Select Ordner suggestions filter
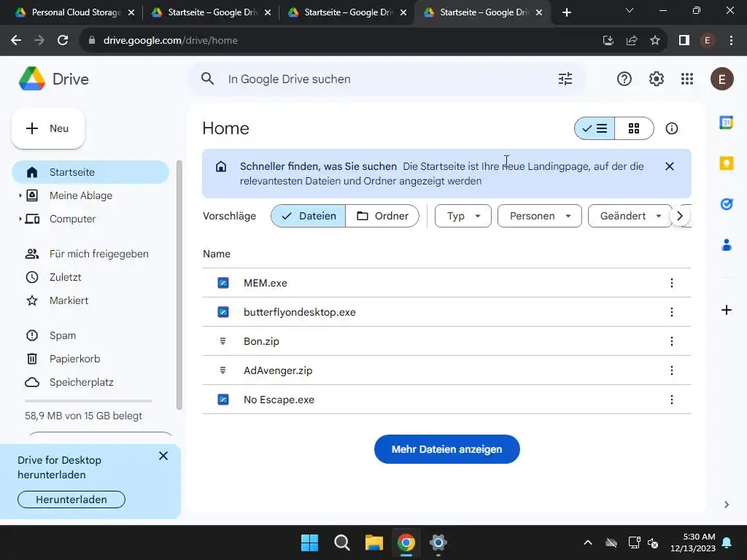Image resolution: width=747 pixels, height=560 pixels. point(382,216)
